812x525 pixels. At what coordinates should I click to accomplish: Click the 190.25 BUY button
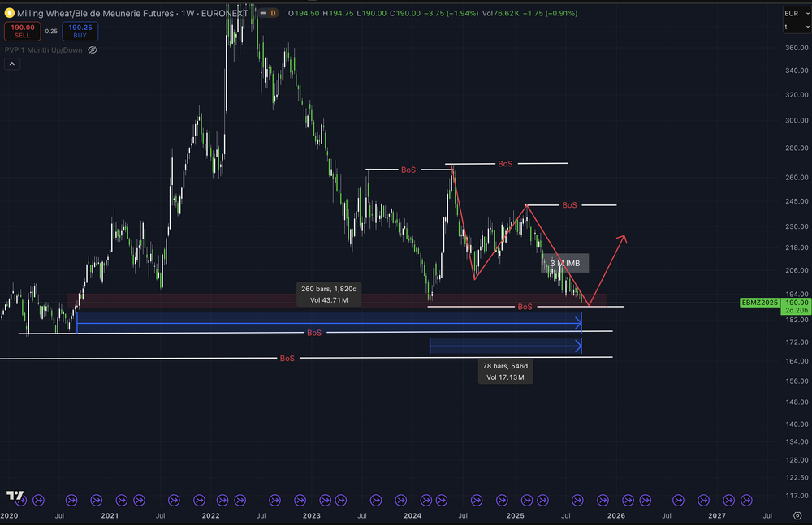(x=80, y=31)
